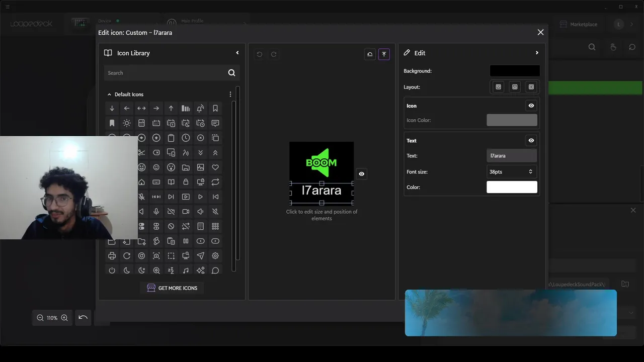Select the video camera icon
Viewport: 644px width, 362px height.
point(186,212)
